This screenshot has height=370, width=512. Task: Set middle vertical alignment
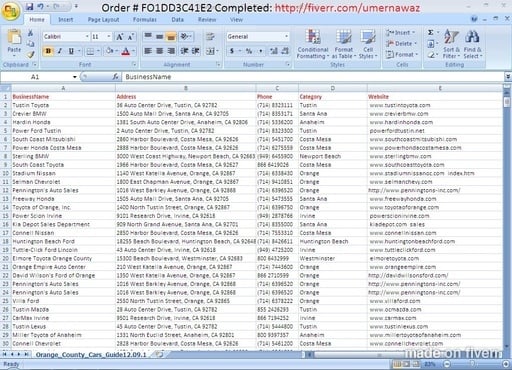pos(160,36)
